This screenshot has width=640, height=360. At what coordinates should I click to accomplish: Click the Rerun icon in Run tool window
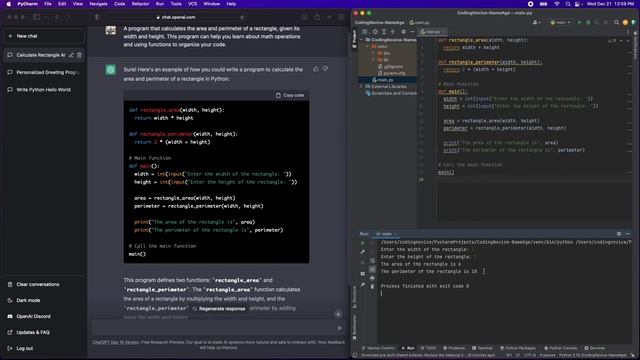(362, 243)
